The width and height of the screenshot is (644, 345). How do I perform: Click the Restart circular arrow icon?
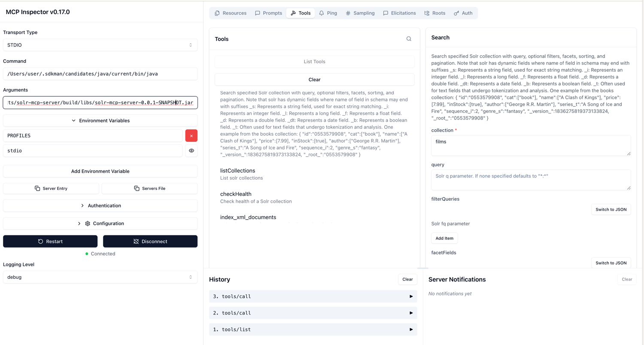tap(40, 241)
